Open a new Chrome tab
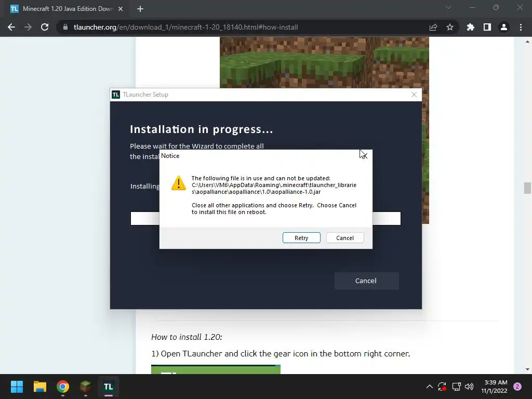 pyautogui.click(x=140, y=9)
